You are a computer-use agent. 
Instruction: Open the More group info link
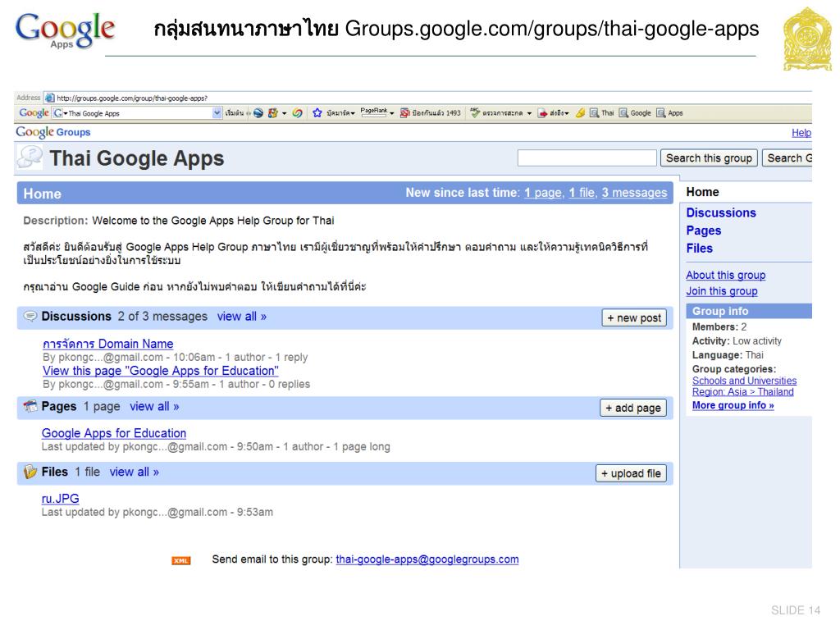(733, 405)
